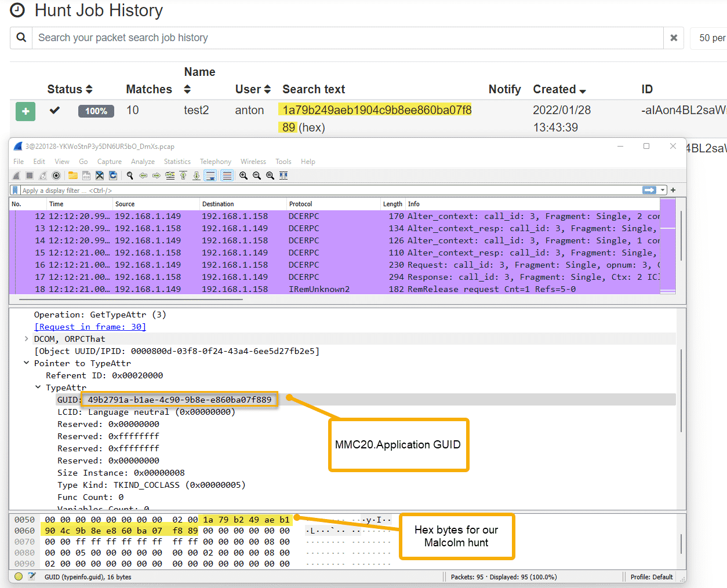Zoom in on the packet list text
The height and width of the screenshot is (588, 727).
click(x=243, y=176)
